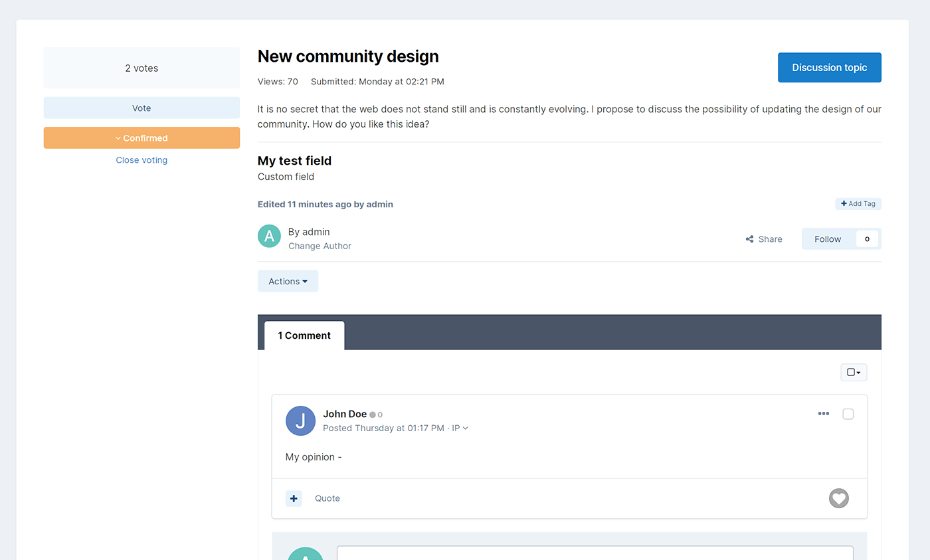Open the Confirmed status dropdown
Image resolution: width=930 pixels, height=560 pixels.
tap(141, 138)
